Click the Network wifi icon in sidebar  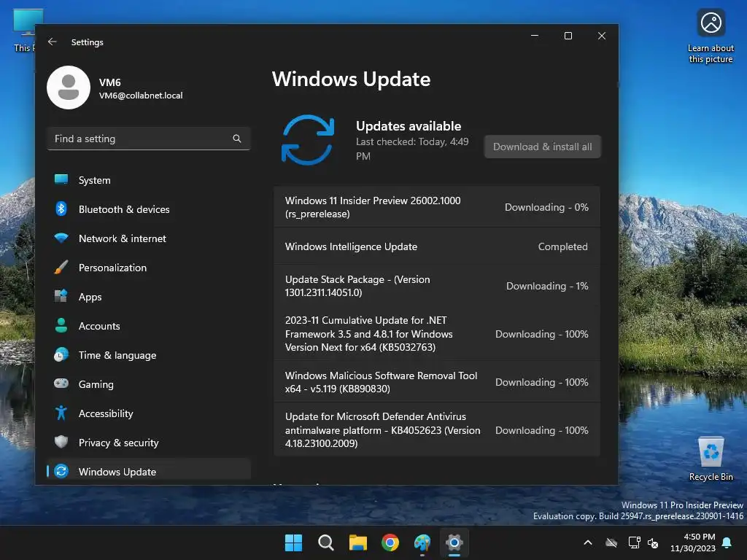(x=61, y=238)
